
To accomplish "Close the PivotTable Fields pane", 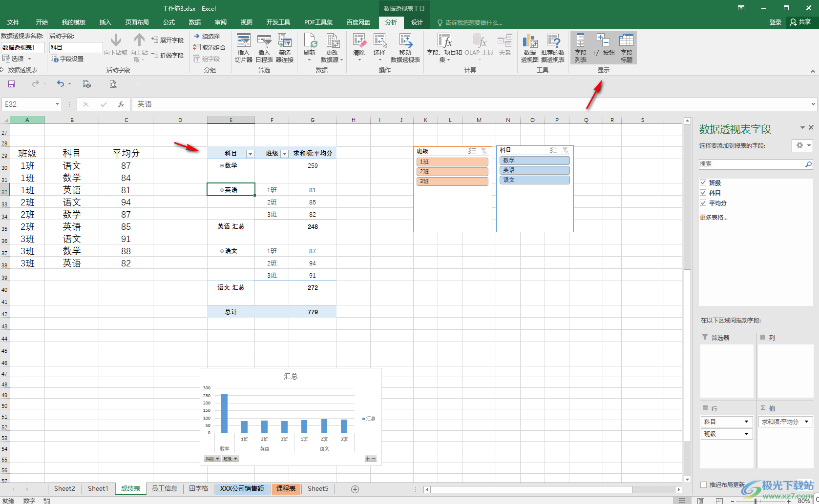I will tap(811, 127).
